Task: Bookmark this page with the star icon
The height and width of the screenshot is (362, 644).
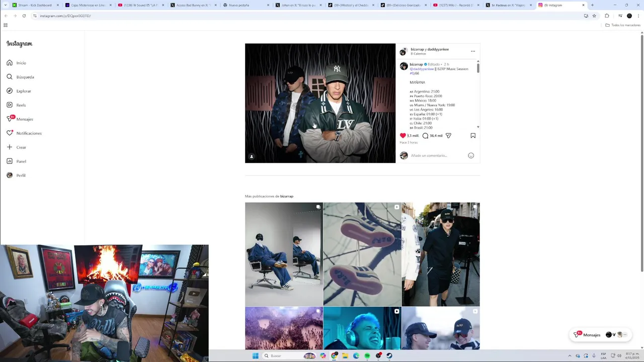Action: [594, 16]
